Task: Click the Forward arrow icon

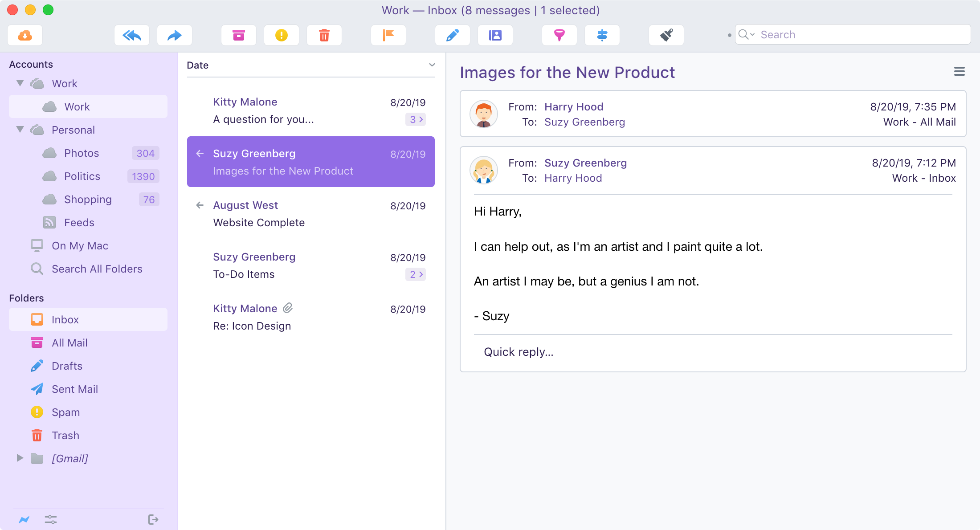Action: tap(174, 35)
